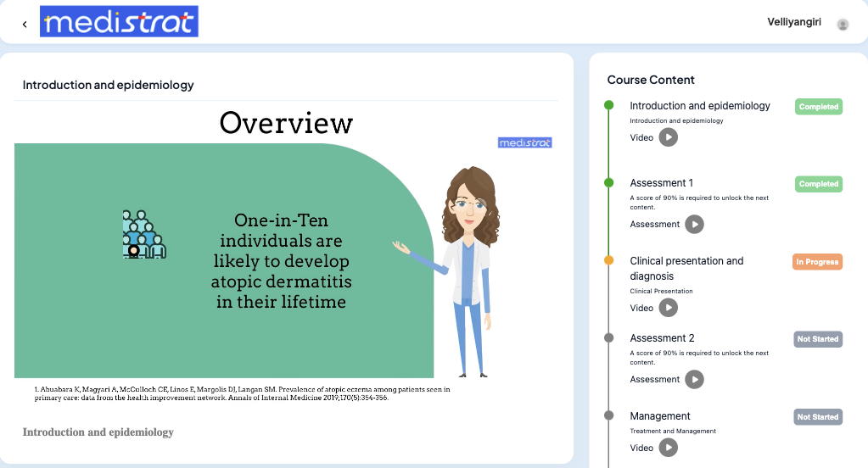The height and width of the screenshot is (468, 868).
Task: Click the Velliyangiri username in header
Action: pyautogui.click(x=793, y=23)
